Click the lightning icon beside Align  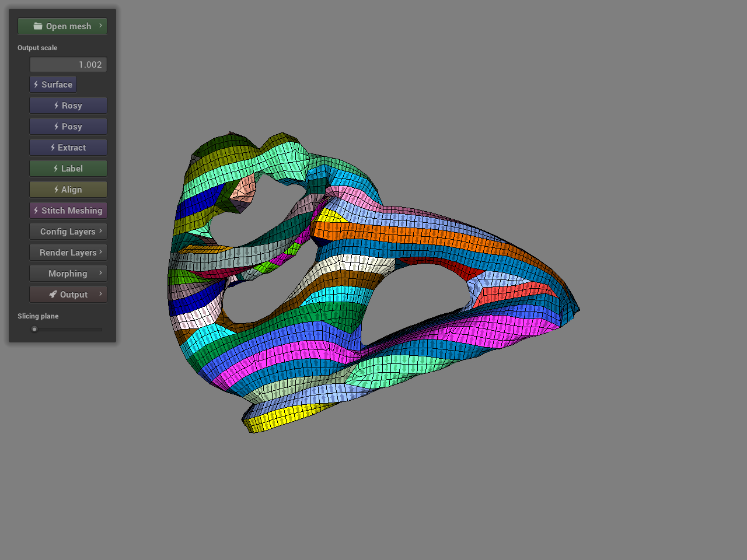(x=56, y=190)
